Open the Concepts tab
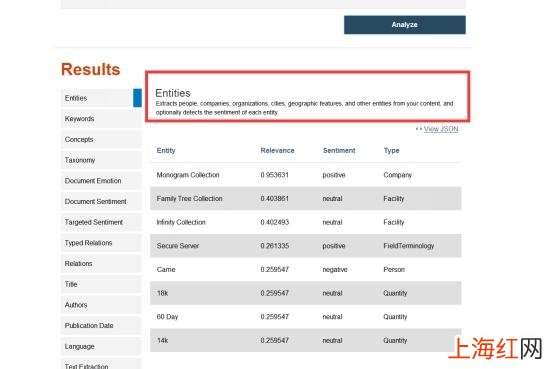Viewport: 554px width, 369px height. (101, 139)
